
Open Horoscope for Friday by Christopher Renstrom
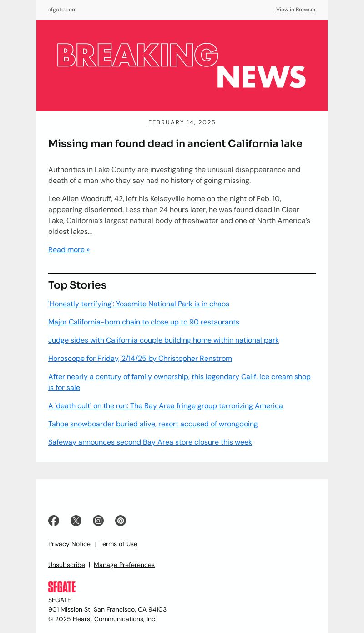tap(140, 358)
